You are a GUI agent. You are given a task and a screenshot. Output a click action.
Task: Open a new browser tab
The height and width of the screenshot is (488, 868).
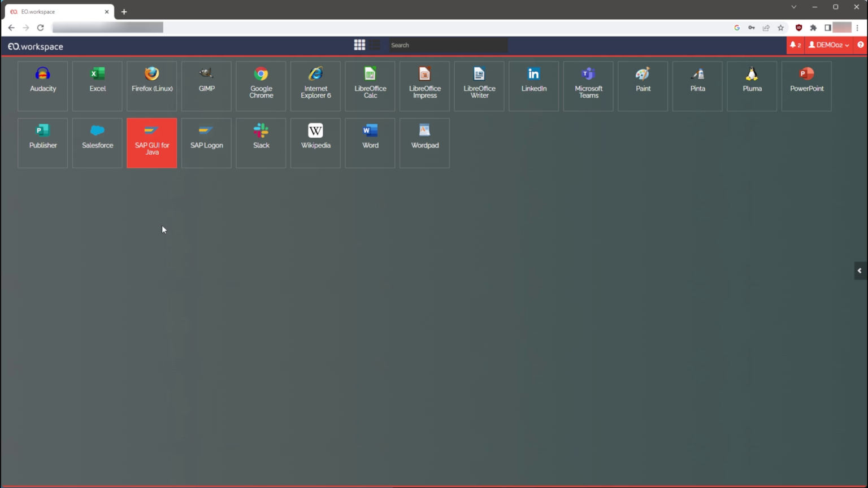[124, 12]
